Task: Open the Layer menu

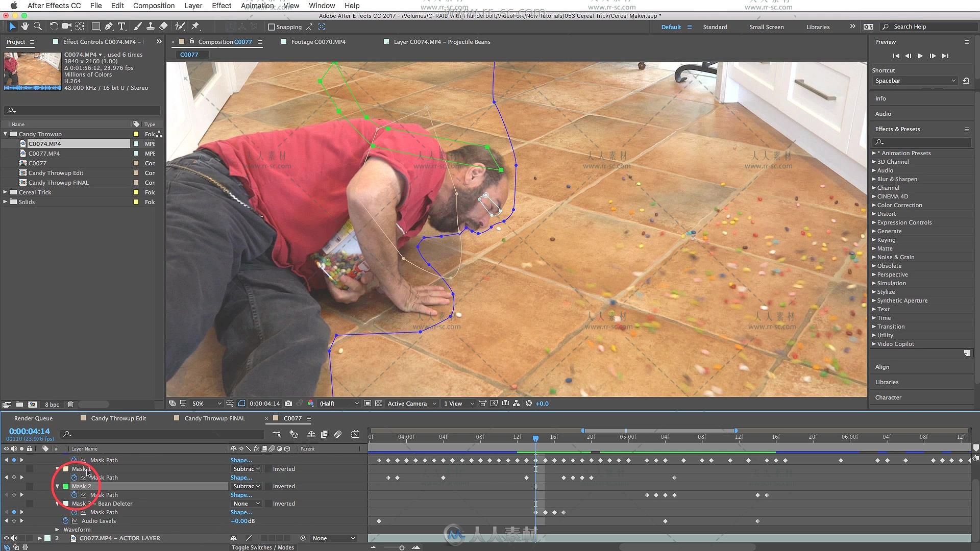Action: [x=193, y=6]
